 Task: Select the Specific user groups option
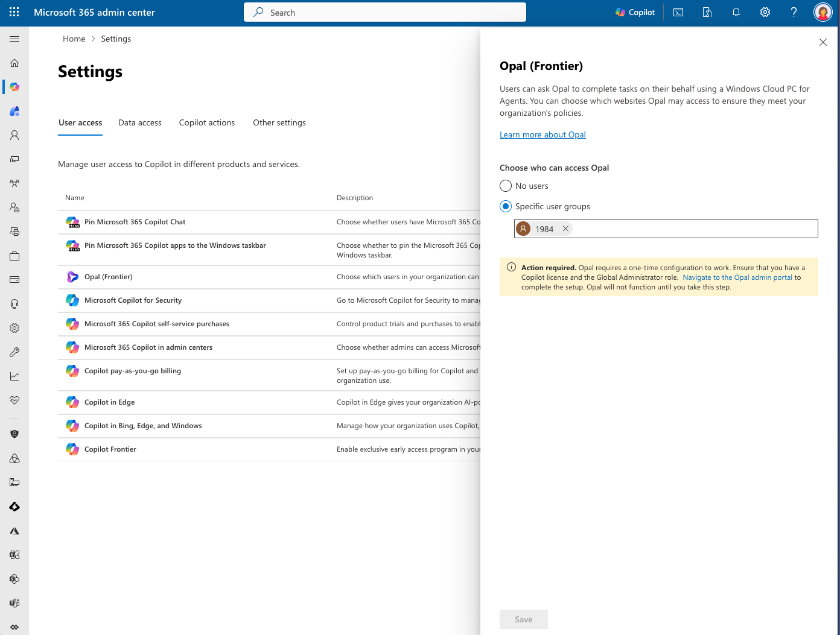tap(506, 206)
